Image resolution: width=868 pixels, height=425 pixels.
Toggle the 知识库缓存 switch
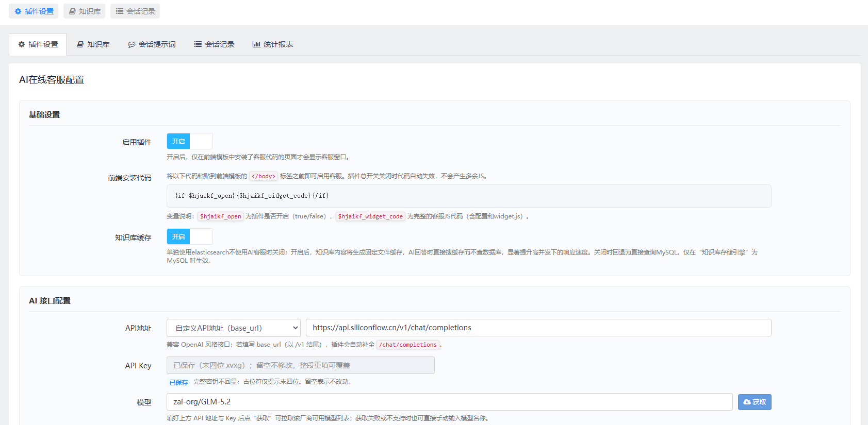pyautogui.click(x=190, y=236)
